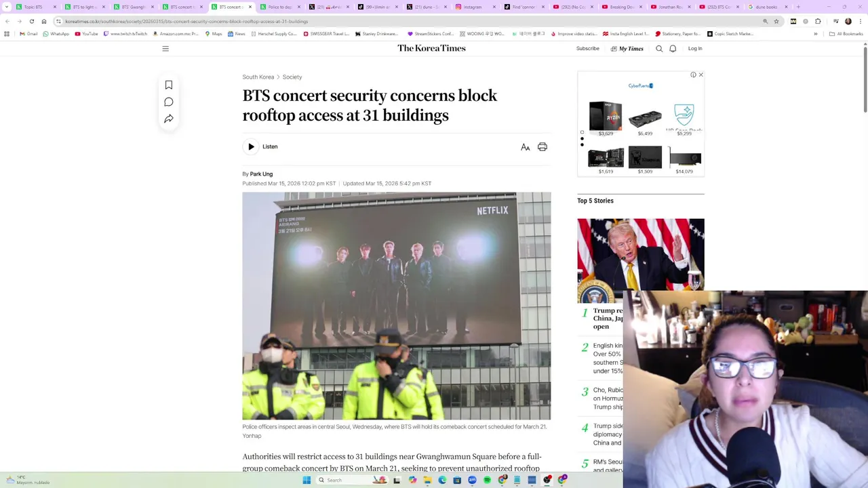Adjust text size with the Aa icon
Image resolution: width=868 pixels, height=488 pixels.
click(x=525, y=147)
